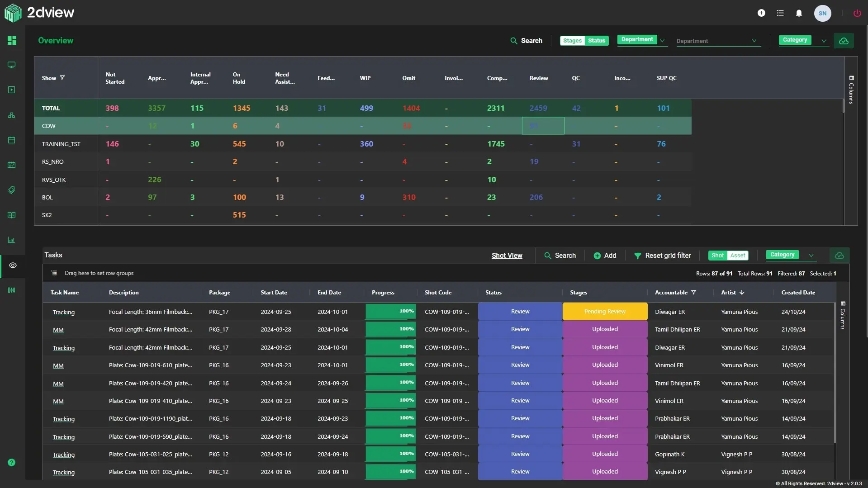Viewport: 868px width, 488px height.
Task: Select the bar chart icon in sidebar
Action: point(12,240)
